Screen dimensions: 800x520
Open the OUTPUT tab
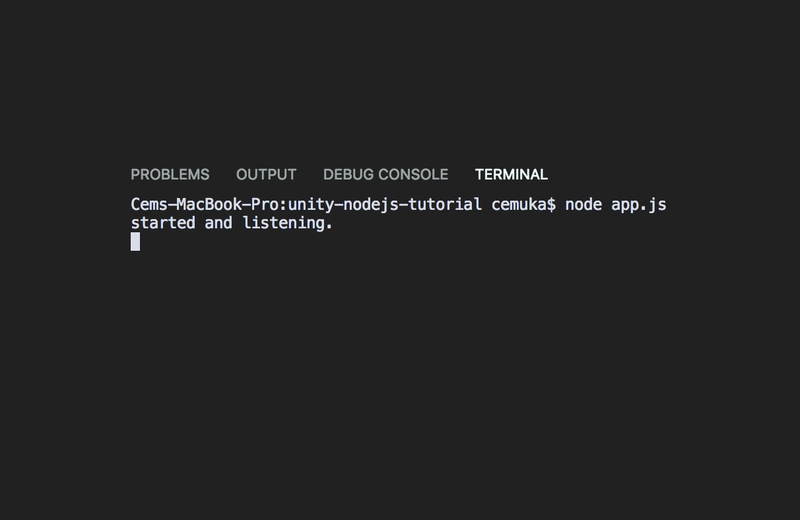pyautogui.click(x=266, y=175)
